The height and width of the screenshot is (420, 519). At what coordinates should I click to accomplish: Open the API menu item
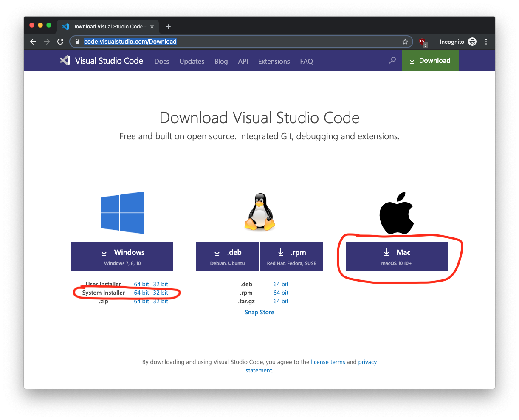243,61
